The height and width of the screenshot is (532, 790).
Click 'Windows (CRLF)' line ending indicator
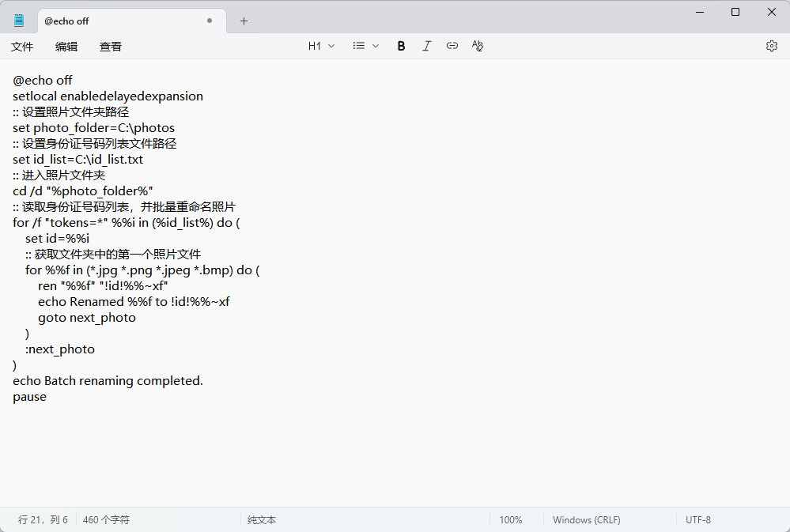587,519
